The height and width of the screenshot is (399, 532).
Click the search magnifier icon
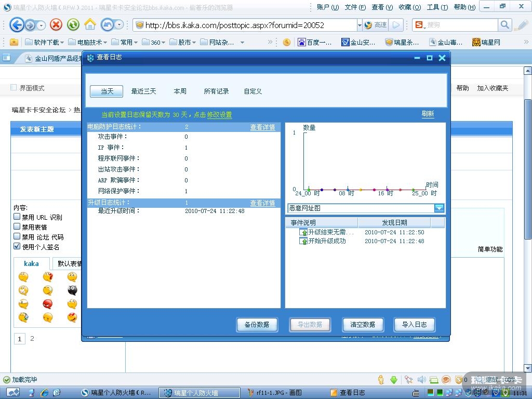504,25
